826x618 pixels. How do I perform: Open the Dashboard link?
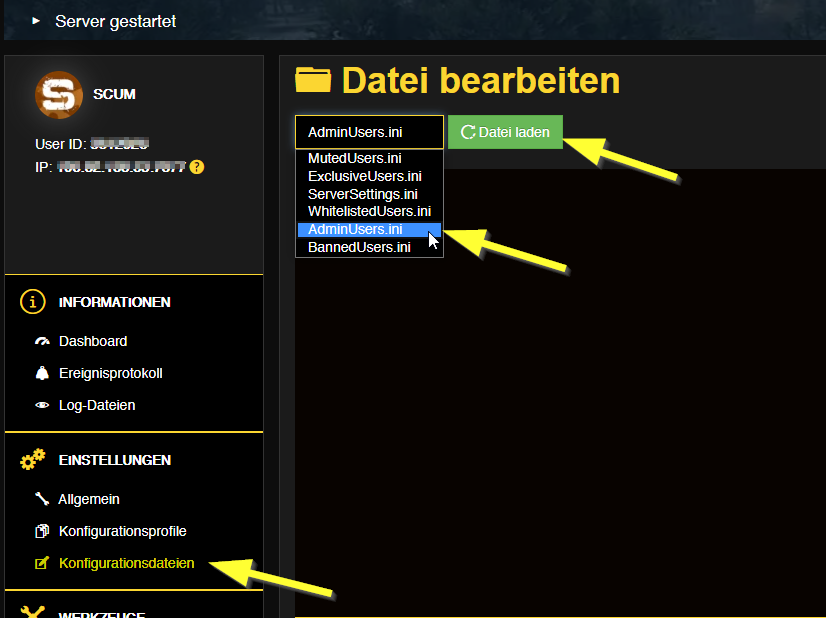94,340
